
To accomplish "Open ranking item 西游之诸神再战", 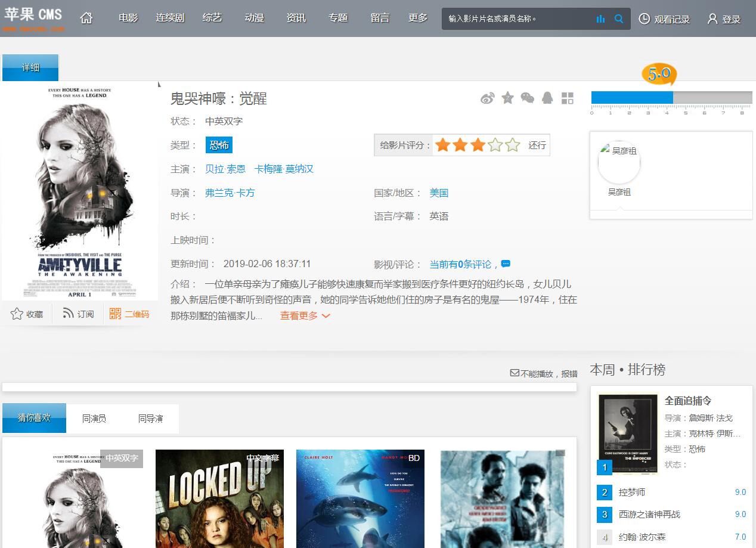I will click(x=649, y=514).
